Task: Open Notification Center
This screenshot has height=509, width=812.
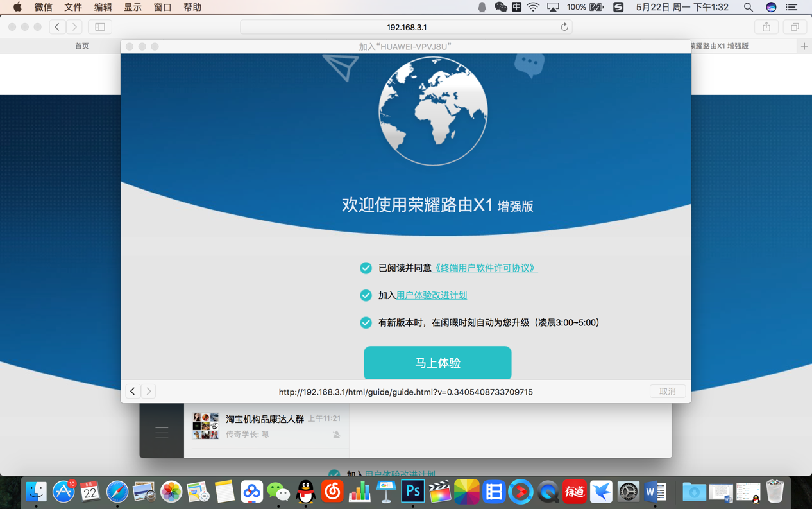Action: coord(791,7)
